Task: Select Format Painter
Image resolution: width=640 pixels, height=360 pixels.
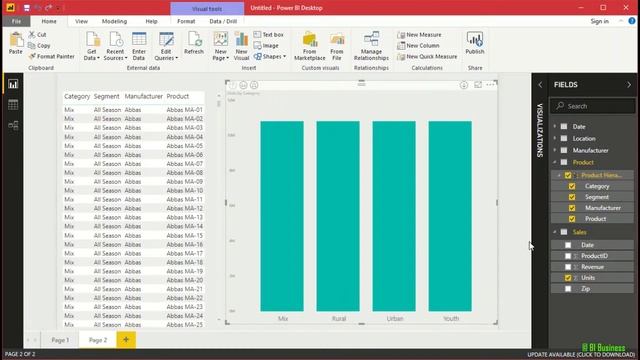Action: coord(51,57)
